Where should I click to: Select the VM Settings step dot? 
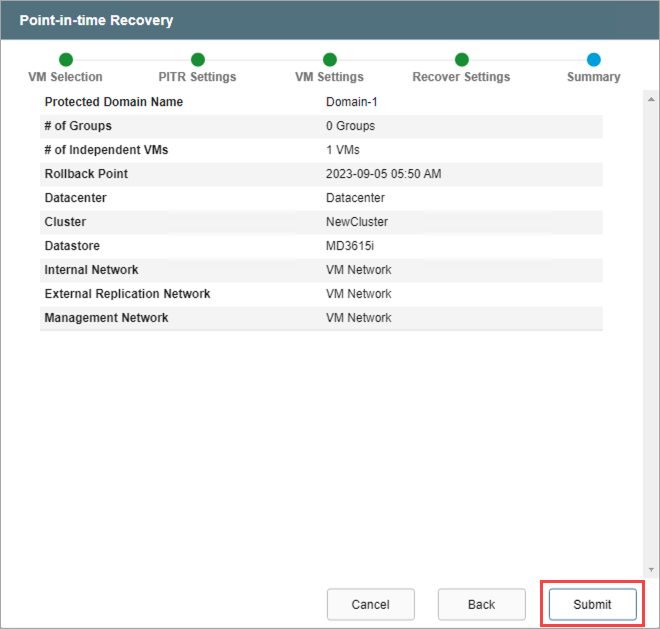click(x=330, y=60)
